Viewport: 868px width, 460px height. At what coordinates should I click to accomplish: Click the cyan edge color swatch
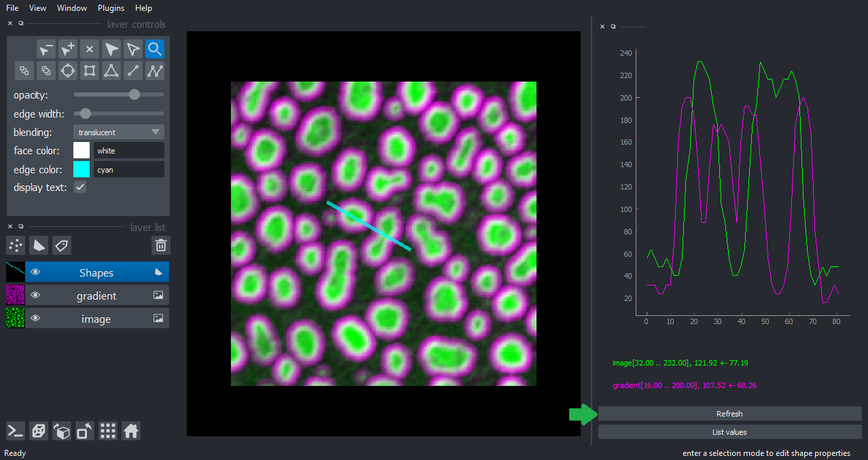click(x=82, y=169)
